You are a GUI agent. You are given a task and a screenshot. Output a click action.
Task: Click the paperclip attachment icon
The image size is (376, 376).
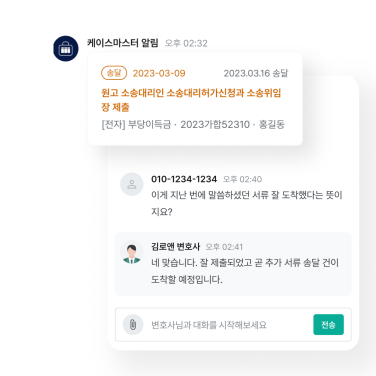[133, 324]
